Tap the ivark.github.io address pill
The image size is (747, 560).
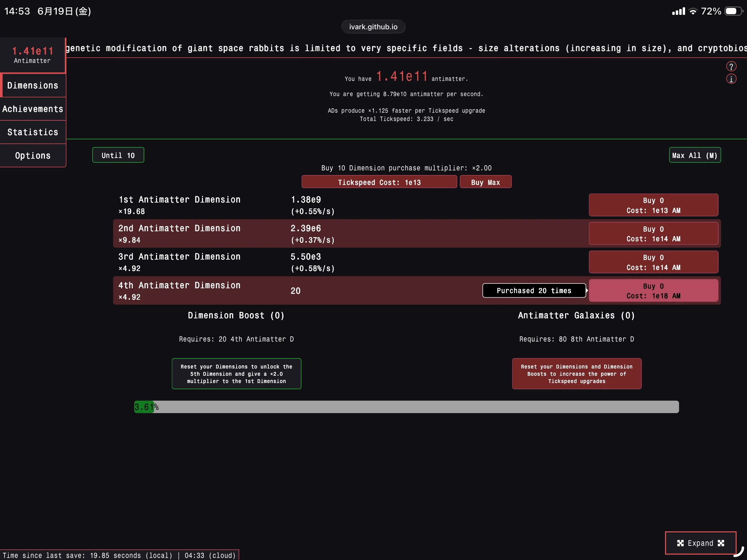373,27
